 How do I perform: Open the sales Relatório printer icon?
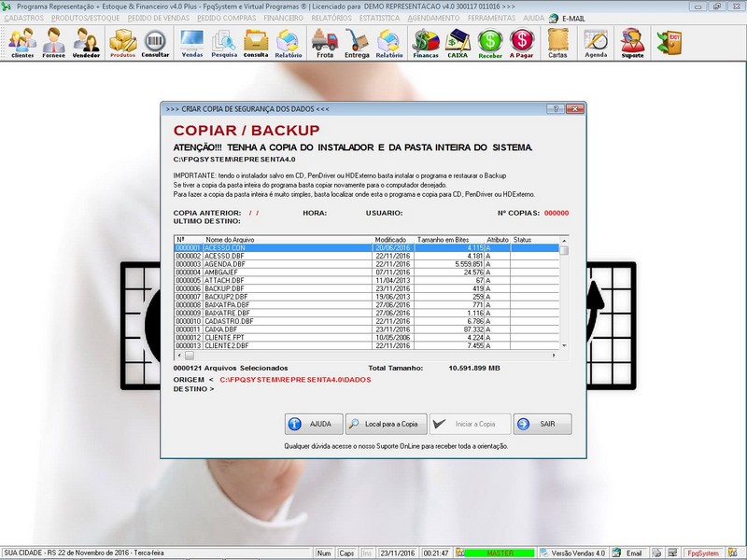click(289, 43)
